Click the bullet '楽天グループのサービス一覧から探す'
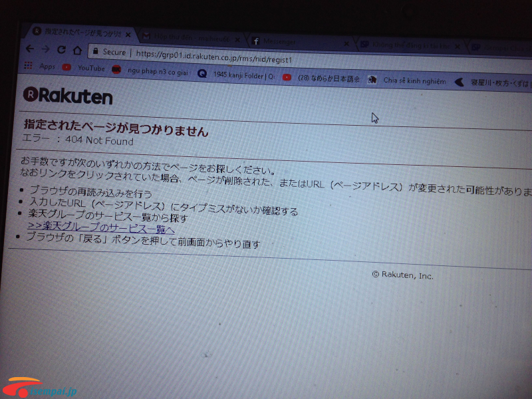 coord(108,215)
